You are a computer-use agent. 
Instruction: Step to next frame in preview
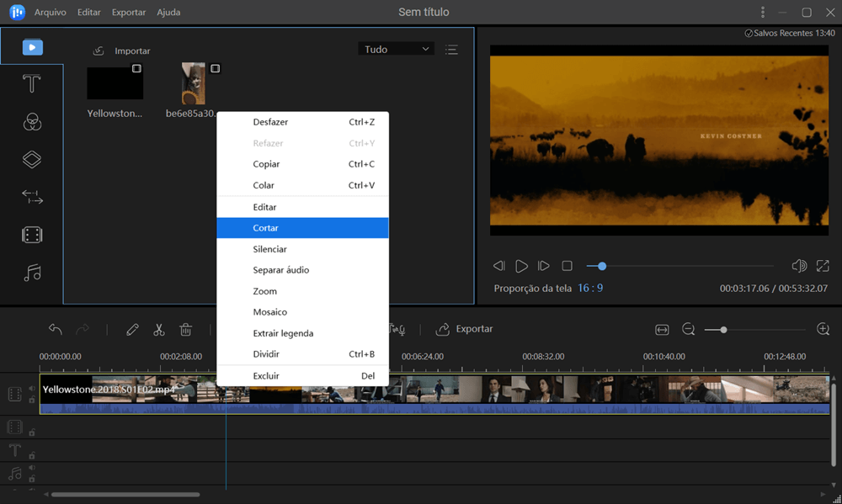coord(543,266)
